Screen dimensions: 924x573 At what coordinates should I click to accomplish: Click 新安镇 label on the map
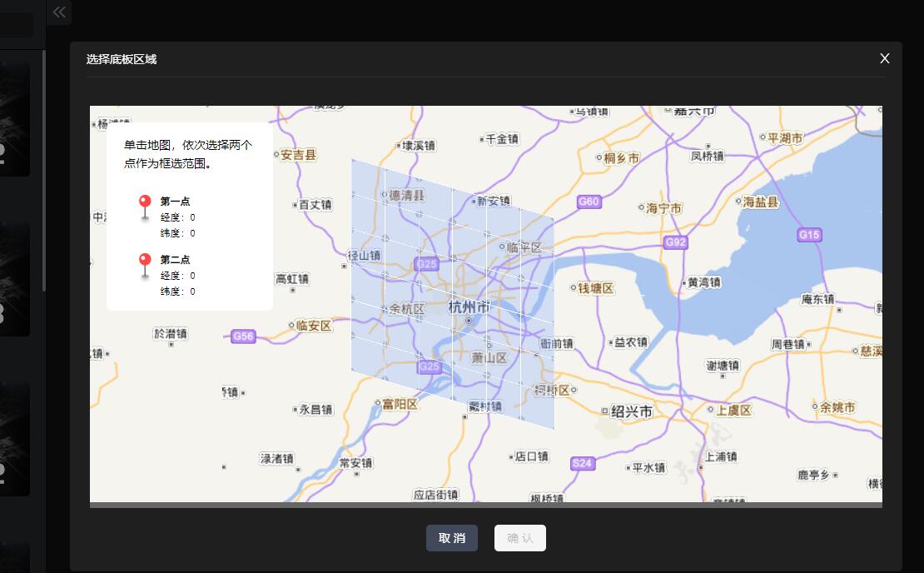pos(494,201)
